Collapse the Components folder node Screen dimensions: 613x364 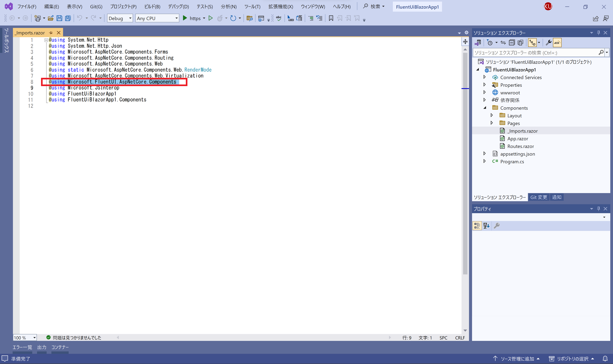tap(484, 108)
